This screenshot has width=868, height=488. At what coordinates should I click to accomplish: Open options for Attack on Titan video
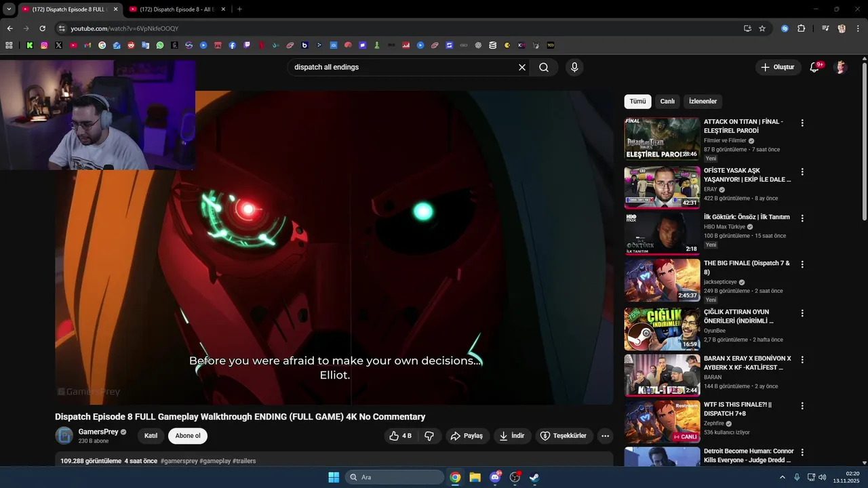802,123
